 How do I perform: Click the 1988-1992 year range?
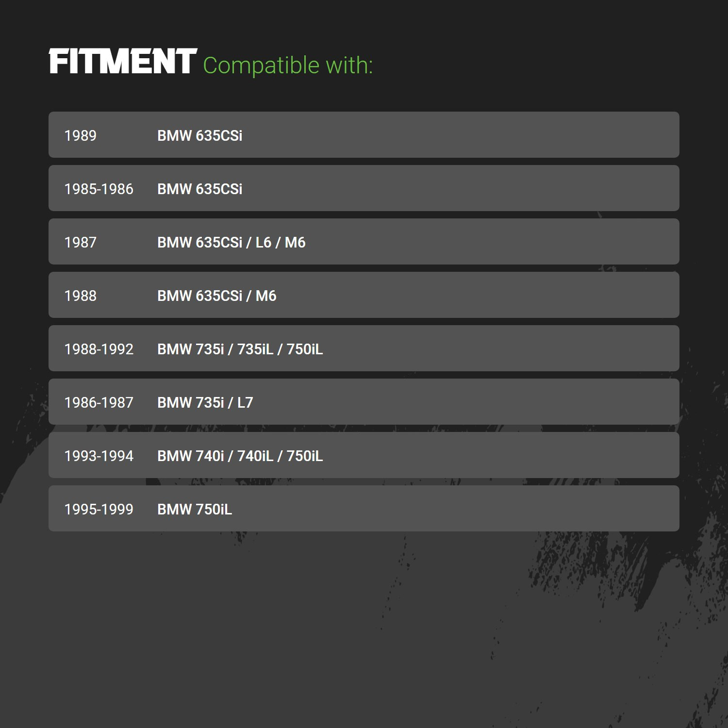click(99, 349)
